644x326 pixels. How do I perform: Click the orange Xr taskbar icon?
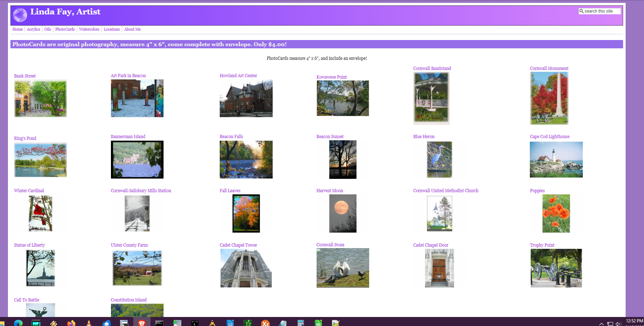(x=265, y=323)
